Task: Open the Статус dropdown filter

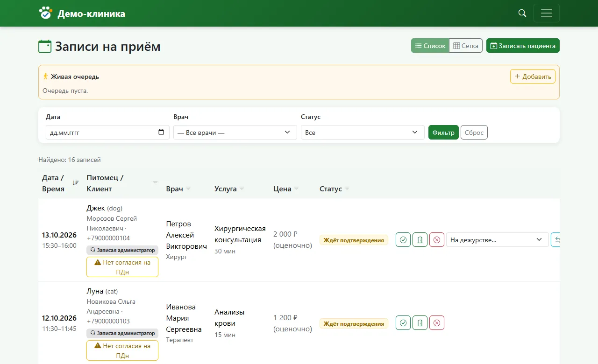Action: click(x=363, y=133)
